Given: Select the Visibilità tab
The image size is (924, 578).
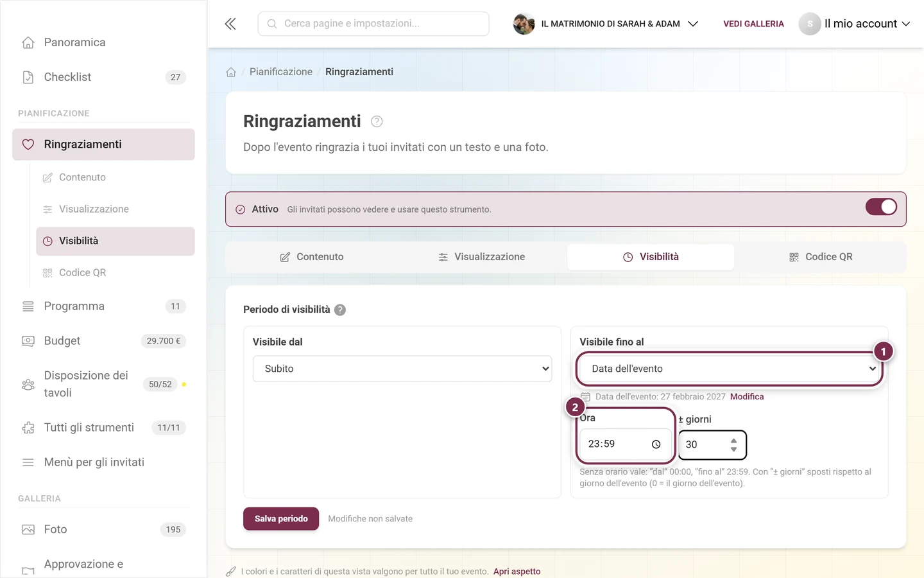Looking at the screenshot, I should pyautogui.click(x=651, y=257).
